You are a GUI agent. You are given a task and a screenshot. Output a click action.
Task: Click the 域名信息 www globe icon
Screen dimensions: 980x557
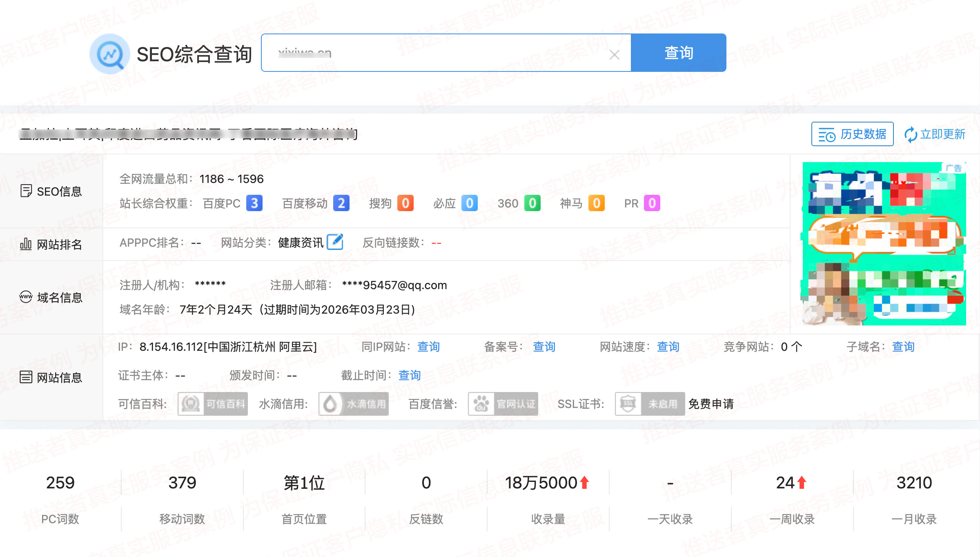pos(26,297)
